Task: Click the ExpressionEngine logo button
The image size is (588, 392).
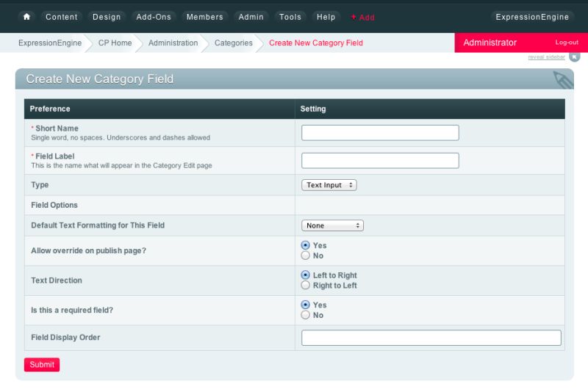Action: point(532,17)
